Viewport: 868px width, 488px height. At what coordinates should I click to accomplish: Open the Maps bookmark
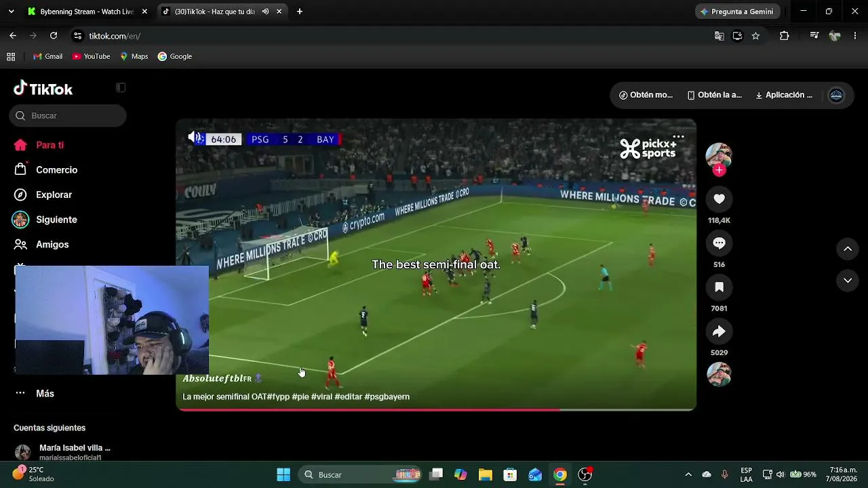(134, 57)
